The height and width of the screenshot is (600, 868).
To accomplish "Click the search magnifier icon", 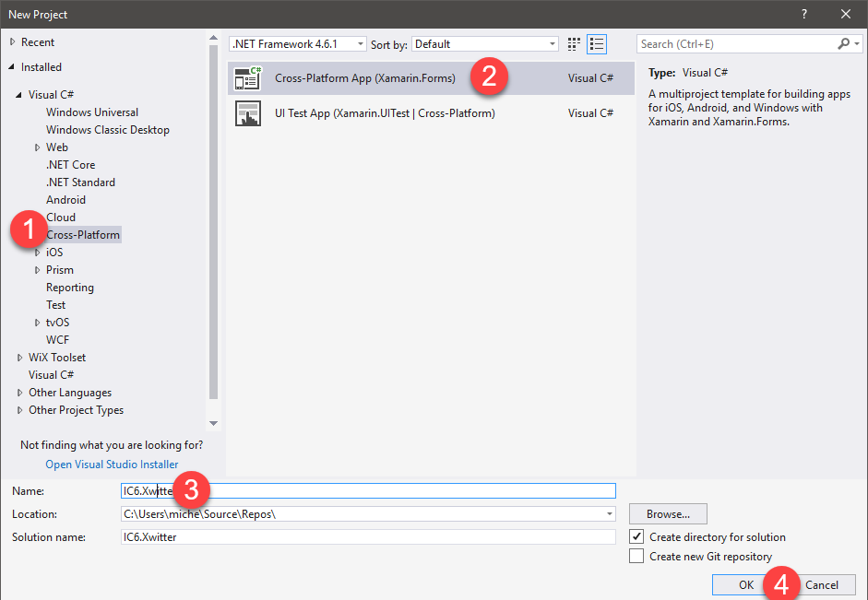I will pyautogui.click(x=843, y=43).
